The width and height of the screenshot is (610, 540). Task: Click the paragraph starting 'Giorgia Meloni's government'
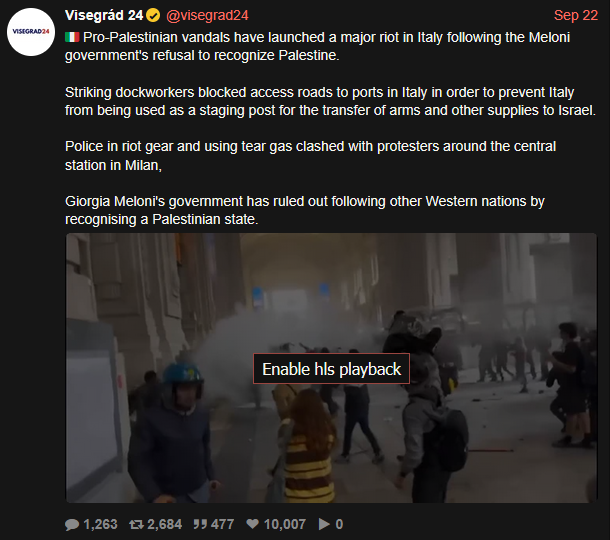tap(305, 210)
